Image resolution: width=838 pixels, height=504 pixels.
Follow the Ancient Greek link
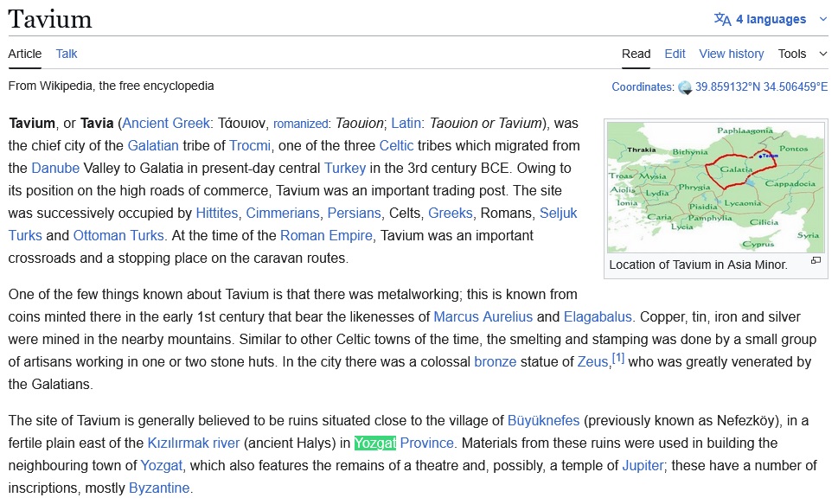pyautogui.click(x=166, y=124)
